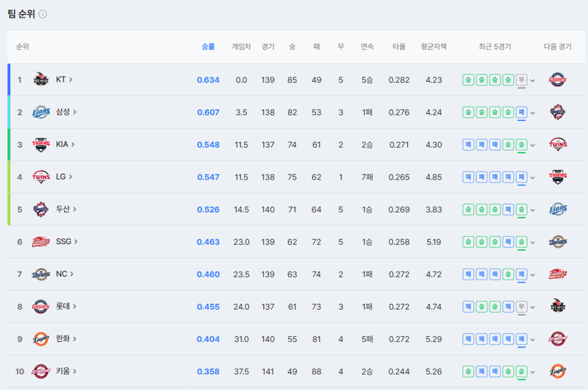Click the underlined 승 badge in 키움's row
The width and height of the screenshot is (588, 390).
[x=521, y=372]
